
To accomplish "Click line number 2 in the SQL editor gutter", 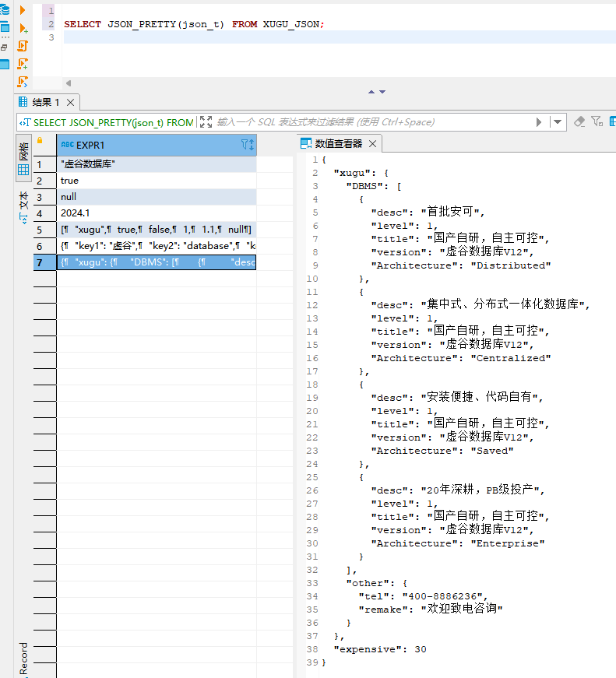I will 51,24.
